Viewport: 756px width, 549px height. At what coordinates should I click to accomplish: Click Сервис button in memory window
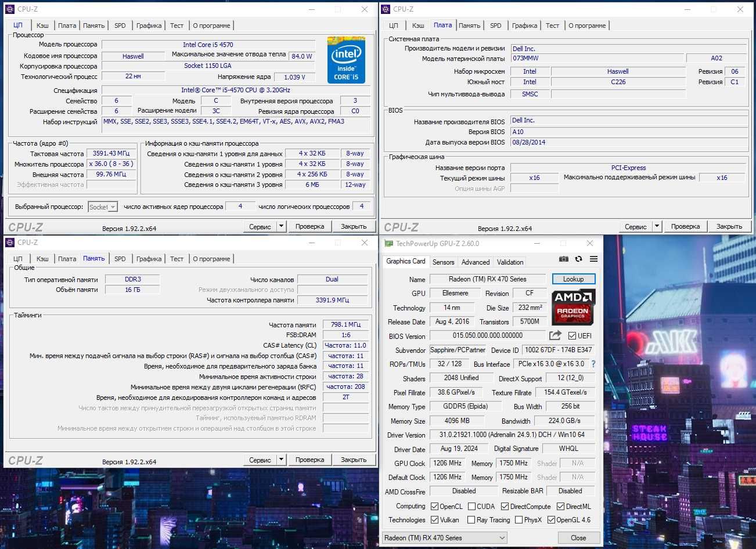pos(260,460)
